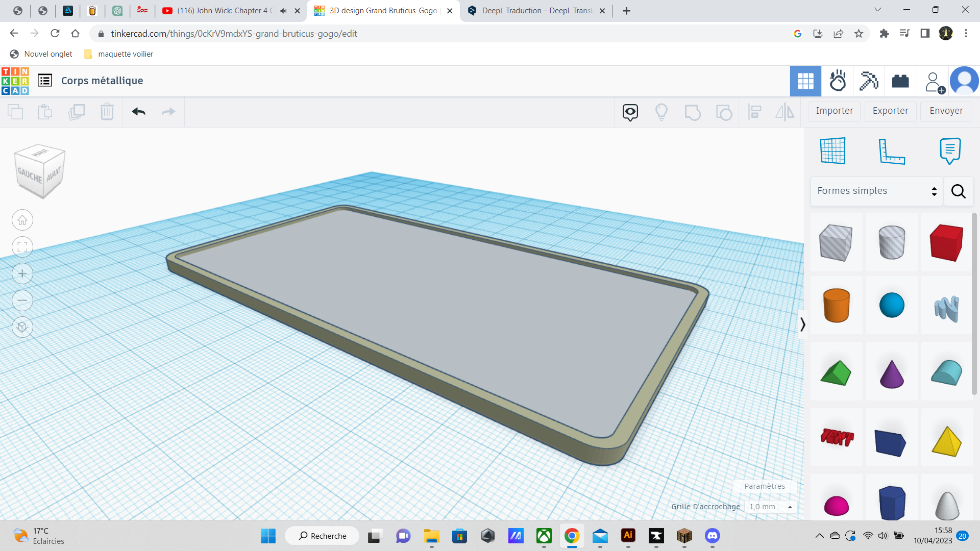Click the Paste tool icon
This screenshot has height=551, width=980.
45,112
